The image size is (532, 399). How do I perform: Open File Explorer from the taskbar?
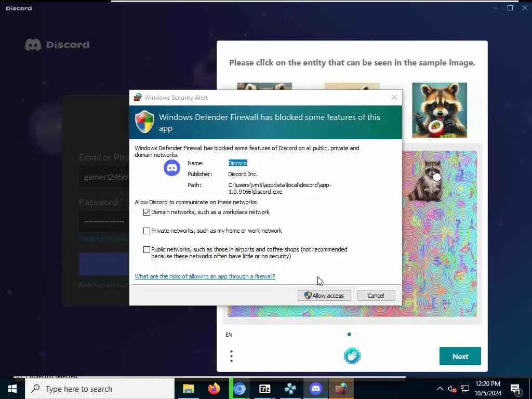pos(188,389)
